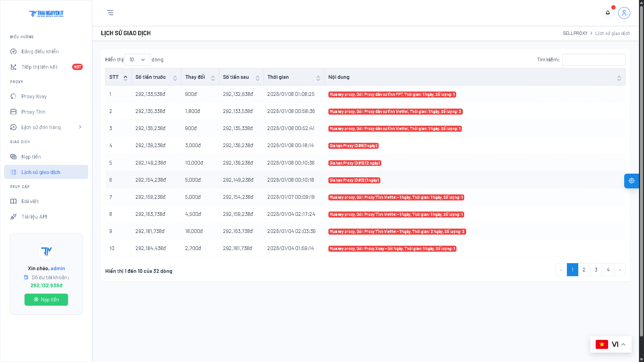Expand the VI language selector chevron
Screen dimensions: 644x362
pos(624,344)
